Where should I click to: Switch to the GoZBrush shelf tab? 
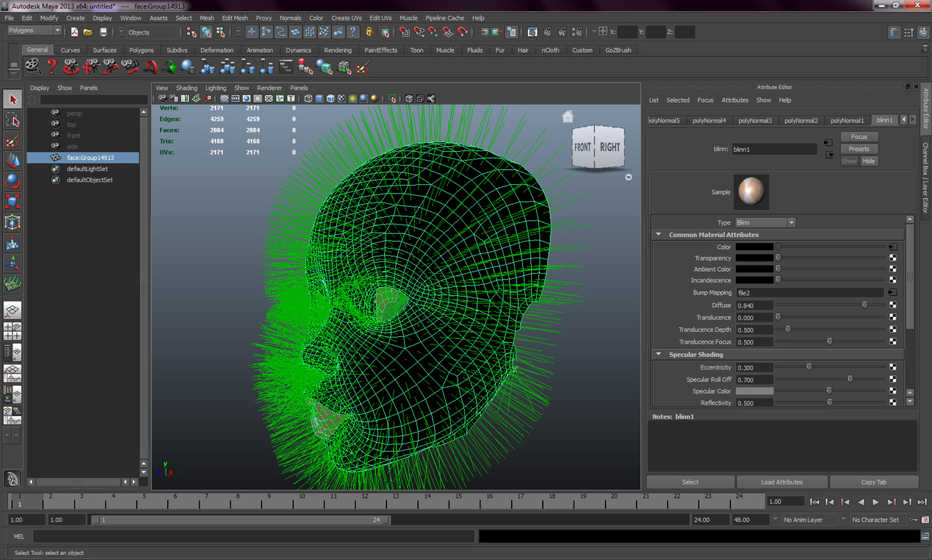[x=618, y=50]
